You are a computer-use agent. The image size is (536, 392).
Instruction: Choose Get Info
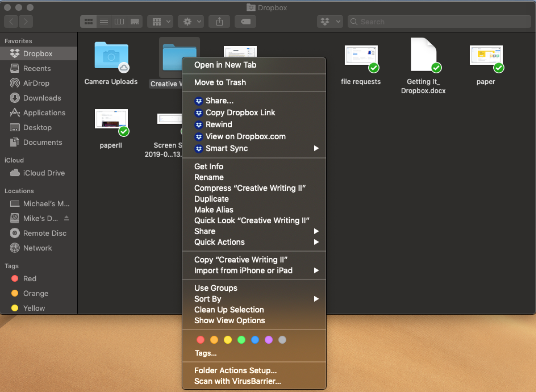pos(254,167)
